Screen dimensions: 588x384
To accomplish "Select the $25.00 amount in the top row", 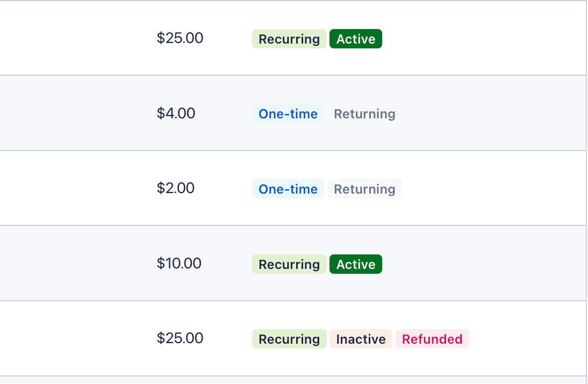I will [180, 39].
